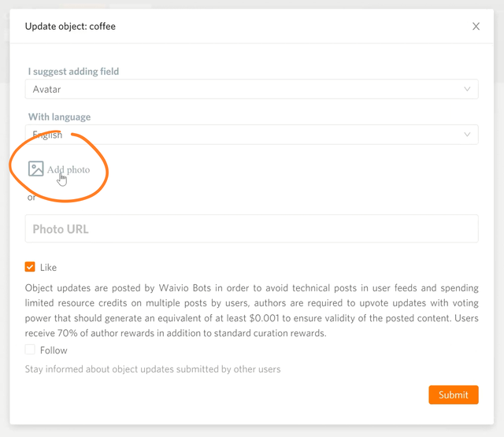
Task: Click the "or" separator text below Add photo
Action: click(31, 198)
